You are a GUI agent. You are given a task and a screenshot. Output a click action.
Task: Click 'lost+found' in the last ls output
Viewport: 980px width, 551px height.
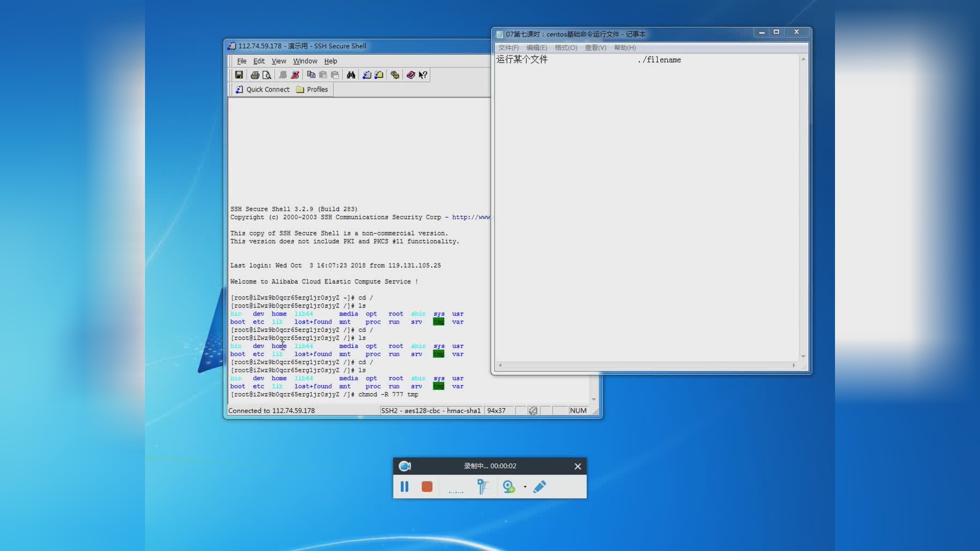(313, 386)
